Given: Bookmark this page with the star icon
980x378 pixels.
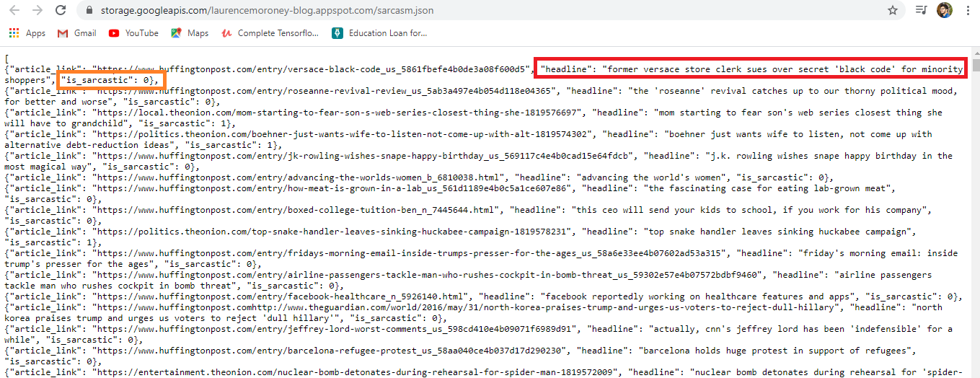Looking at the screenshot, I should point(893,11).
